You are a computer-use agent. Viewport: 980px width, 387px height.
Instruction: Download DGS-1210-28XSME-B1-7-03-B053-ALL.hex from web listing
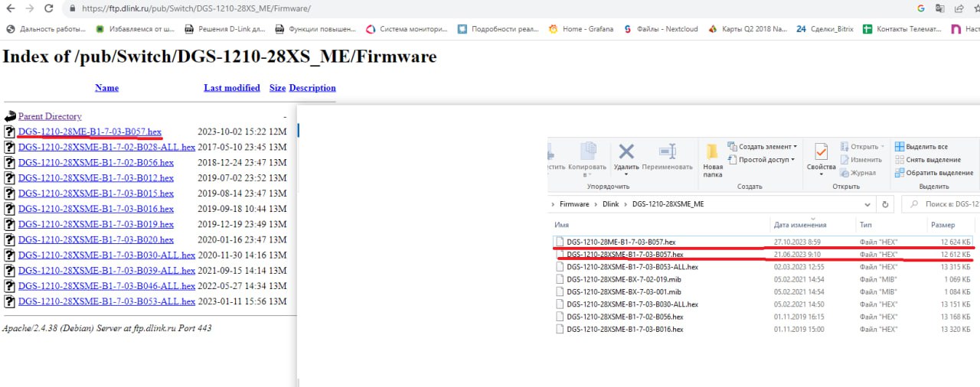click(106, 301)
